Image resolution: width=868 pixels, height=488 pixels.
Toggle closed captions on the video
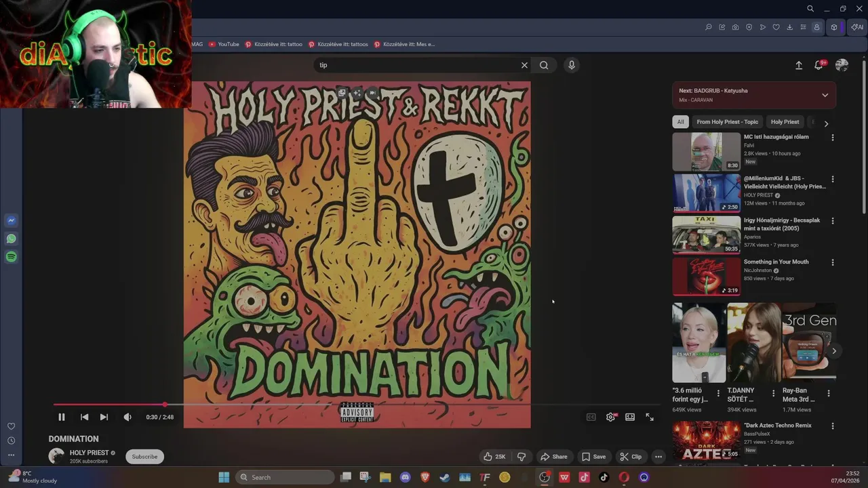[x=591, y=417]
